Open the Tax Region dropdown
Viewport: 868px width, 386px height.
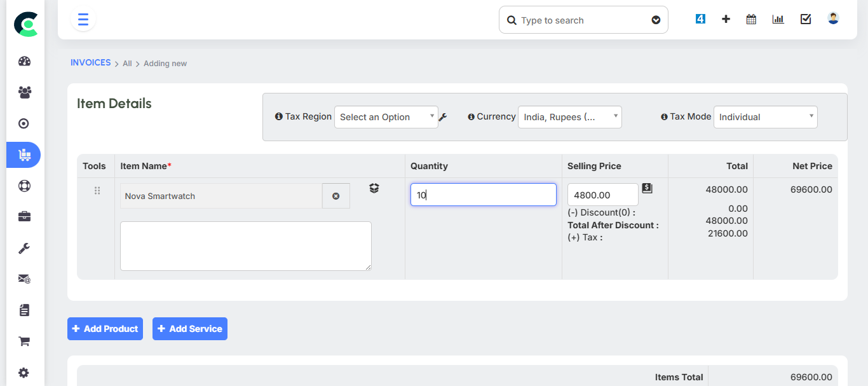coord(386,117)
